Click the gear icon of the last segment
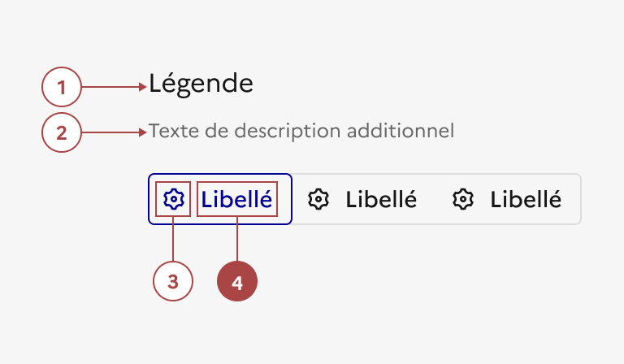The height and width of the screenshot is (364, 624). click(x=463, y=199)
